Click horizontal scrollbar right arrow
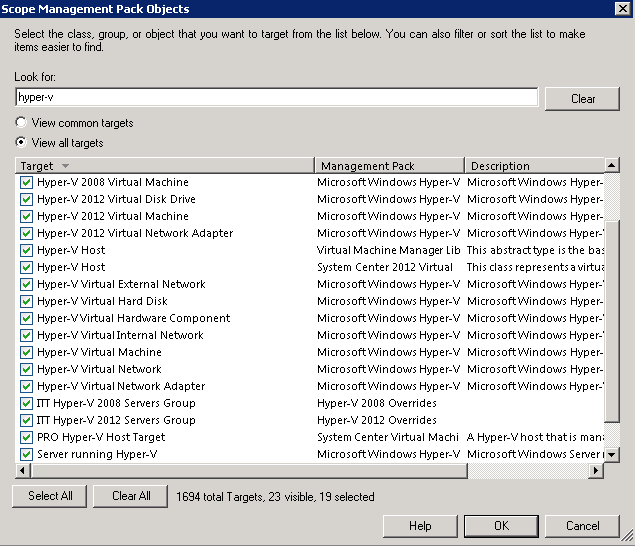The height and width of the screenshot is (546, 635). (x=596, y=471)
